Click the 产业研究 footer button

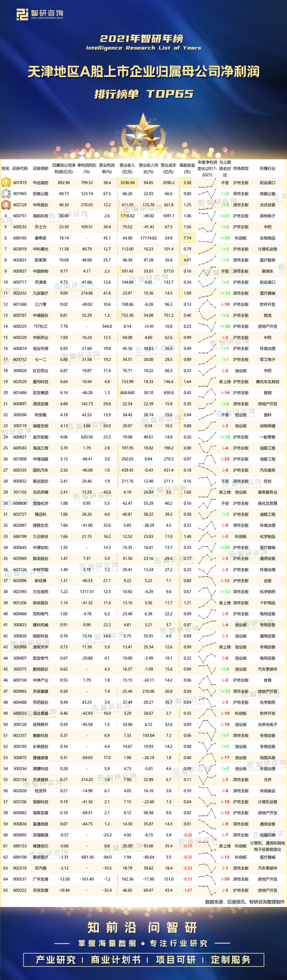[56, 959]
